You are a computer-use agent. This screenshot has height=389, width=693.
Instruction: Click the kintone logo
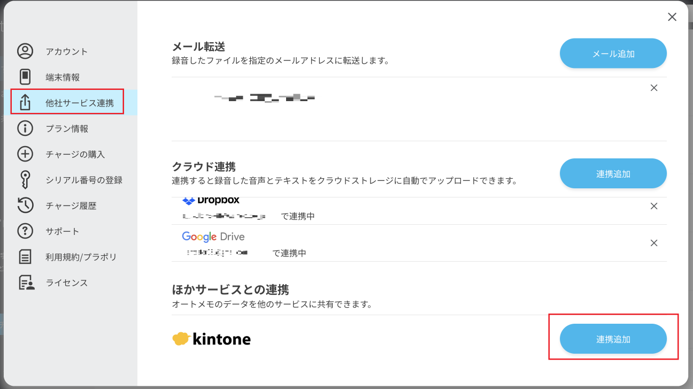pos(212,339)
